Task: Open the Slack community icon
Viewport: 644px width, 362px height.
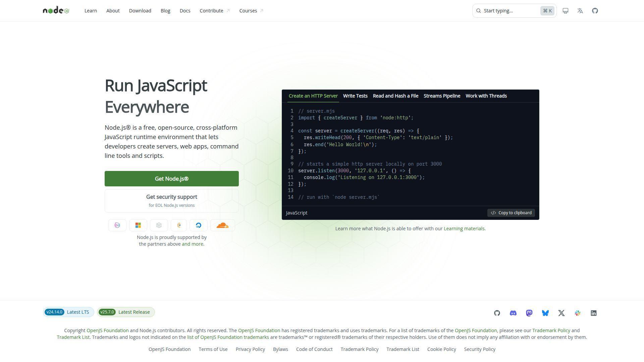Action: [x=577, y=313]
